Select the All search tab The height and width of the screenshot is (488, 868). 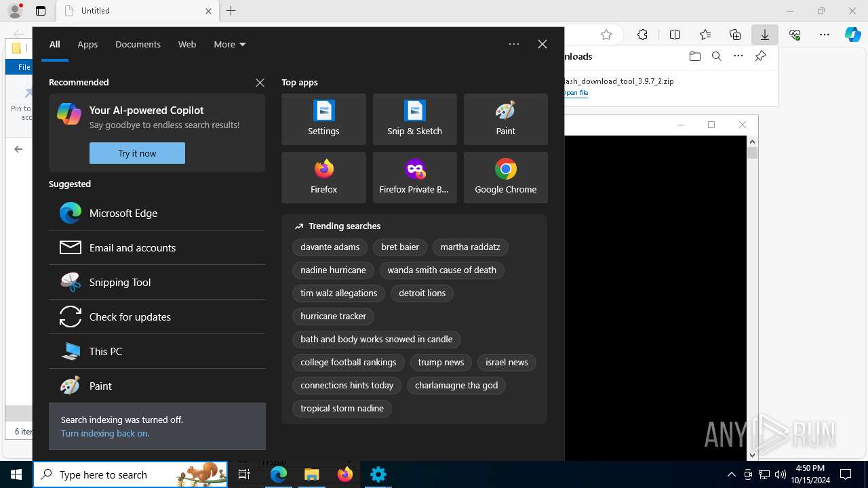[x=55, y=44]
